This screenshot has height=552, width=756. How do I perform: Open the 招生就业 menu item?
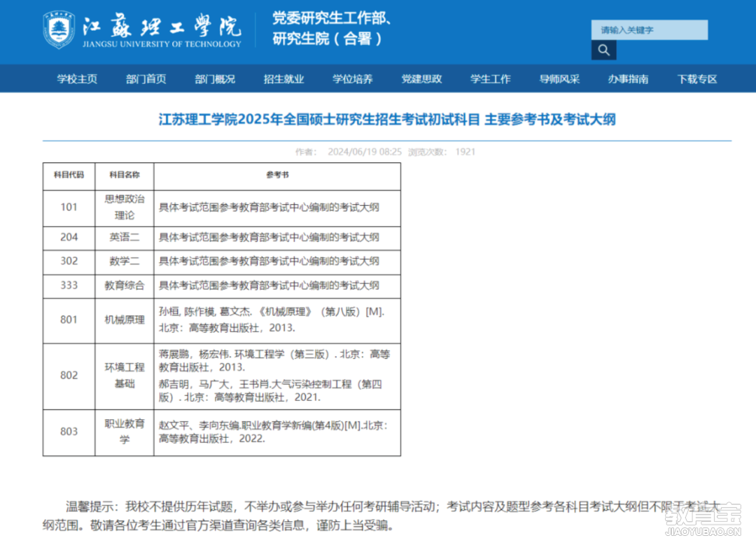point(284,79)
